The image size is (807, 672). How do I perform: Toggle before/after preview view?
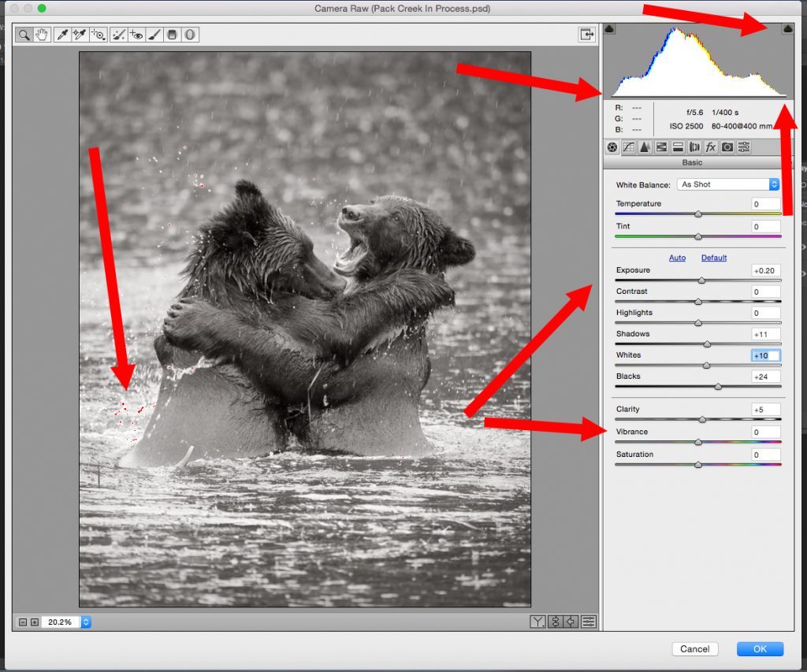click(x=537, y=622)
